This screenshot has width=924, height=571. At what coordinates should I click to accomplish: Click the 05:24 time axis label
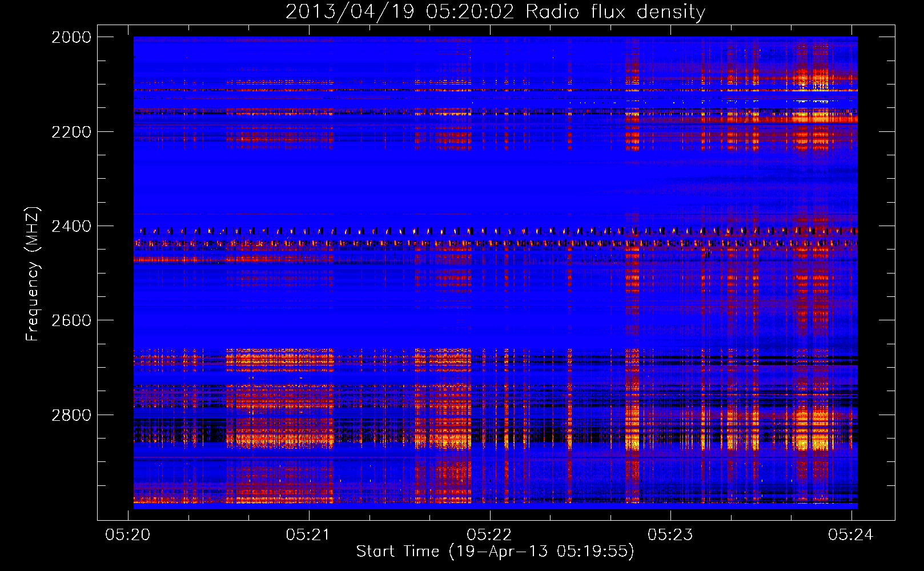[851, 534]
